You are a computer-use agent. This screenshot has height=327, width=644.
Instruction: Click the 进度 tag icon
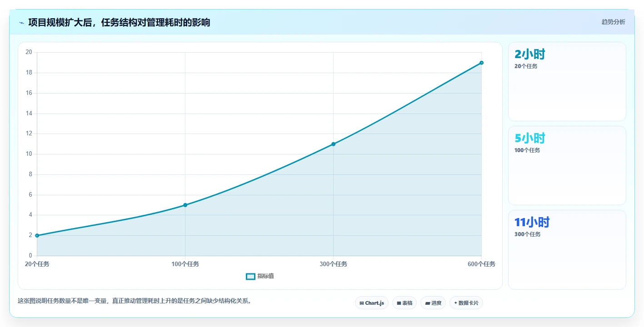click(428, 303)
